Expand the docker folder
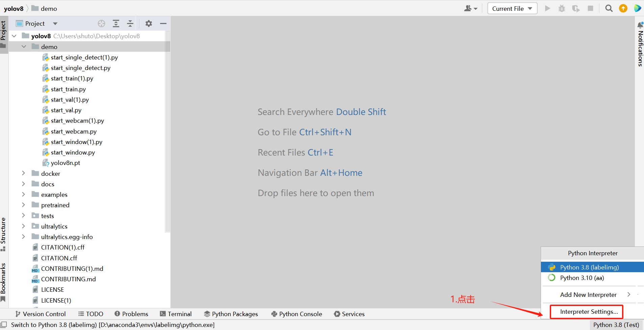 [24, 173]
